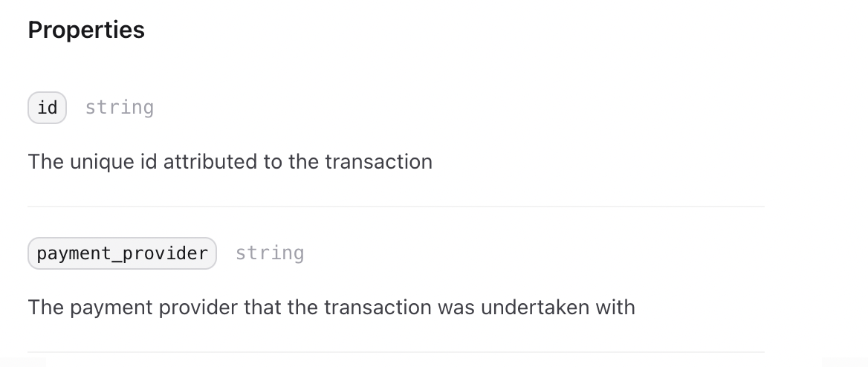Click the divider below the id description
The width and height of the screenshot is (868, 367).
[396, 207]
